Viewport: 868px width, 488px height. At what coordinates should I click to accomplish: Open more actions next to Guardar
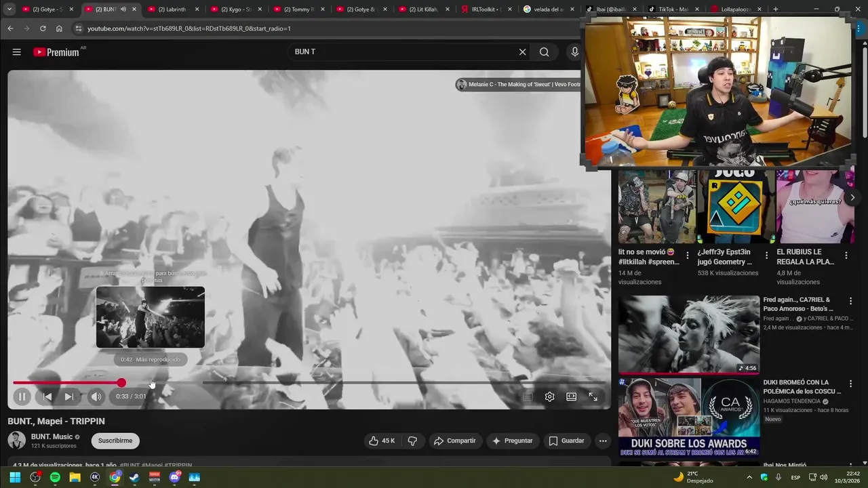point(603,441)
